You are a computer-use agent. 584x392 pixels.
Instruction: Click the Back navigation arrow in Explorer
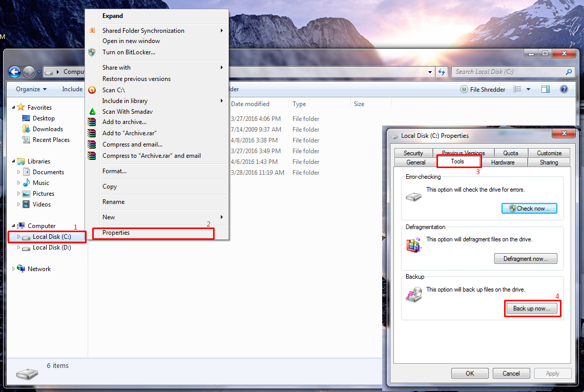pyautogui.click(x=14, y=72)
